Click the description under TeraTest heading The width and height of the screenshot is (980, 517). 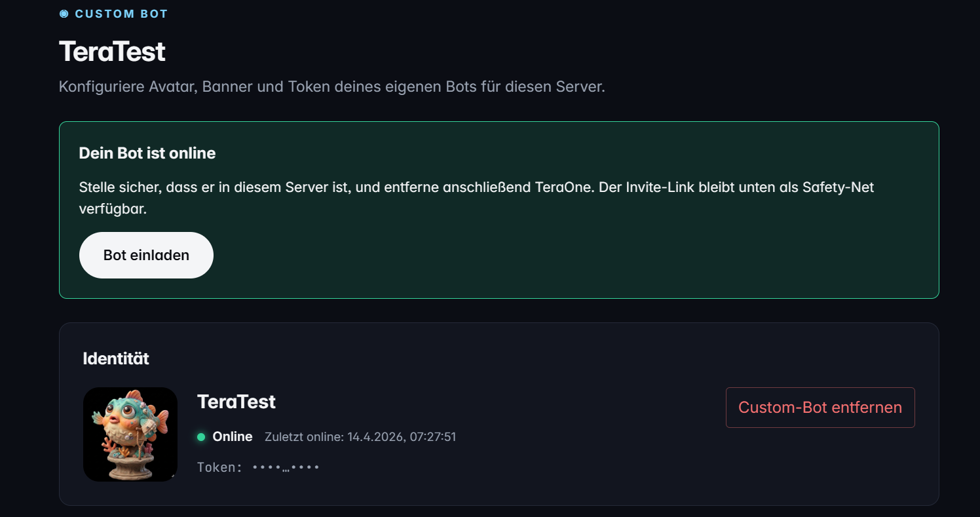tap(331, 86)
